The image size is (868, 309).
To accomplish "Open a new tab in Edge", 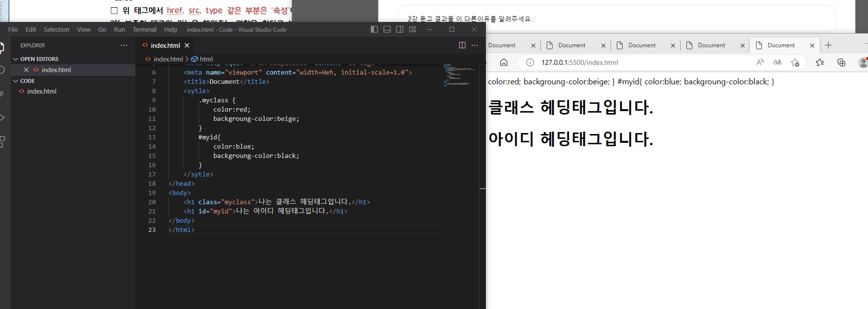I will click(x=828, y=45).
